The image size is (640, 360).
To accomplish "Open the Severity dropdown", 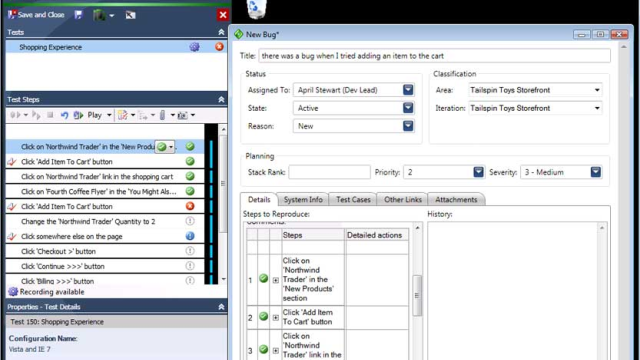I will tap(596, 172).
